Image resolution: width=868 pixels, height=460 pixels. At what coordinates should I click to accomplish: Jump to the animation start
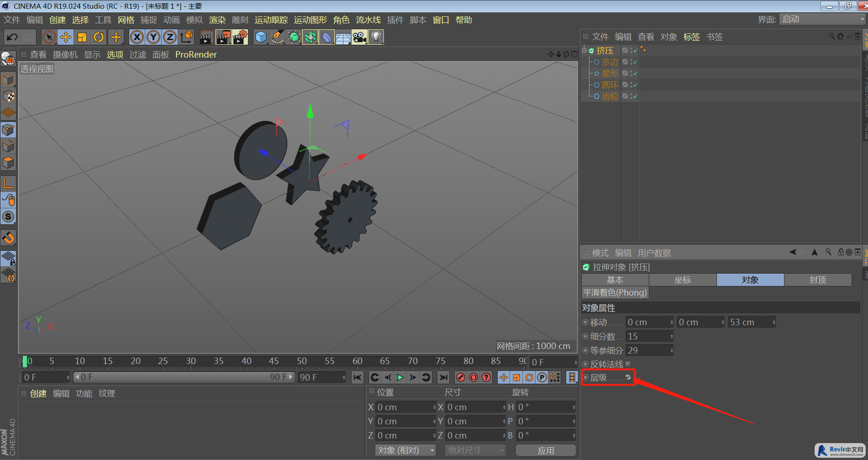pyautogui.click(x=358, y=377)
